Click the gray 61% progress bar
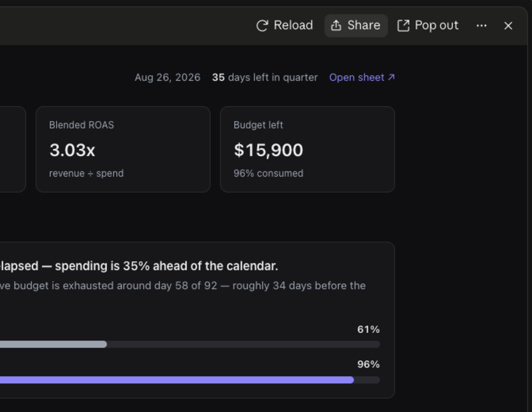This screenshot has width=532, height=412. (53, 344)
